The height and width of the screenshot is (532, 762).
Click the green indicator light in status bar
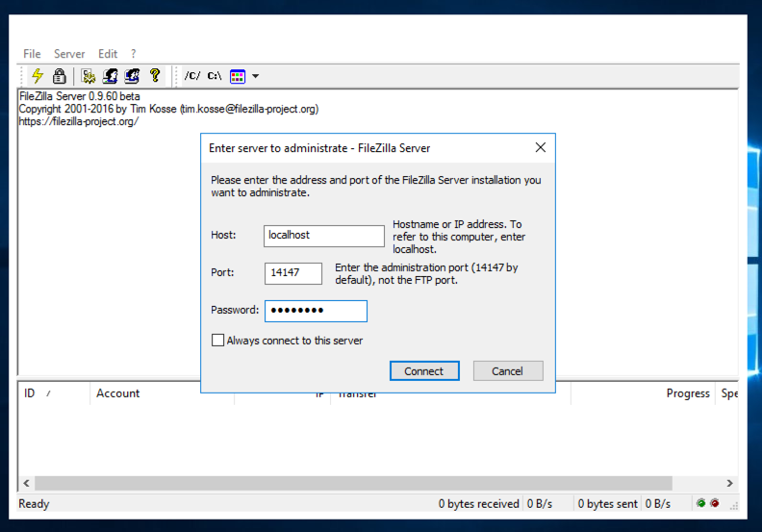point(700,503)
